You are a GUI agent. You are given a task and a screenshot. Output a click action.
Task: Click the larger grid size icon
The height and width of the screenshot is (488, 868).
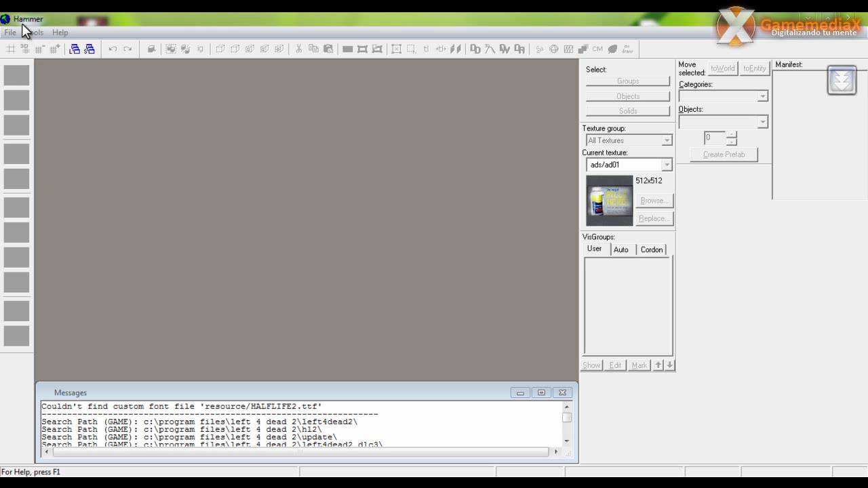[x=54, y=49]
